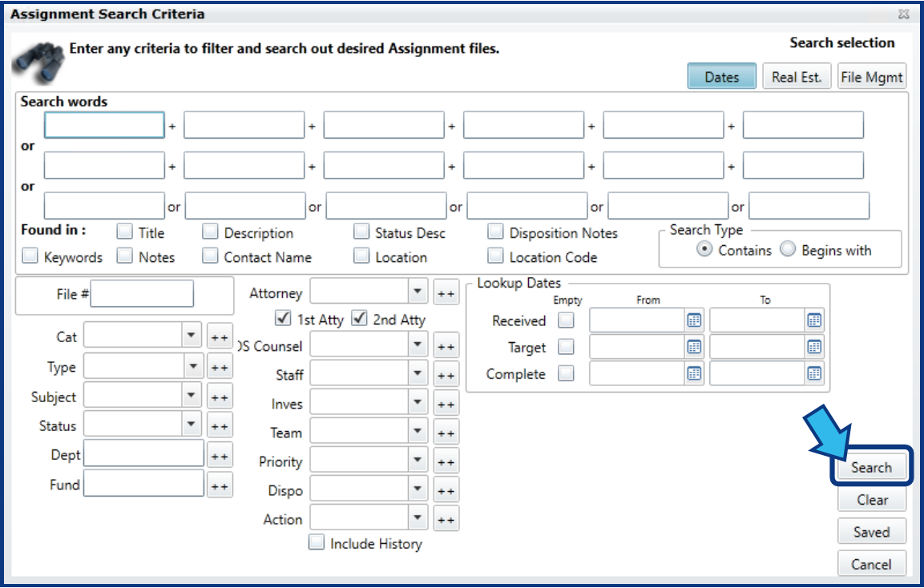
Task: Open calendar for Complete From date
Action: click(694, 373)
